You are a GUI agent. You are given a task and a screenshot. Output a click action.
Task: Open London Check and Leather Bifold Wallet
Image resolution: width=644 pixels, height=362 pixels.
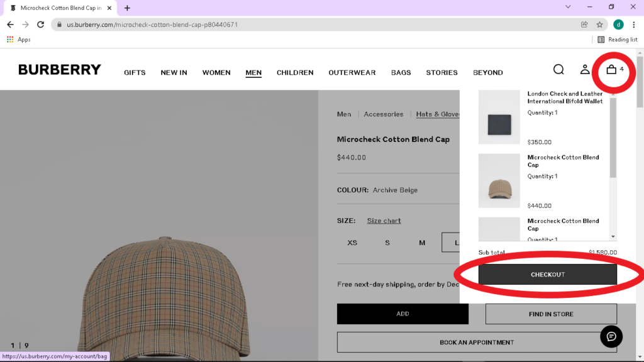tap(565, 97)
